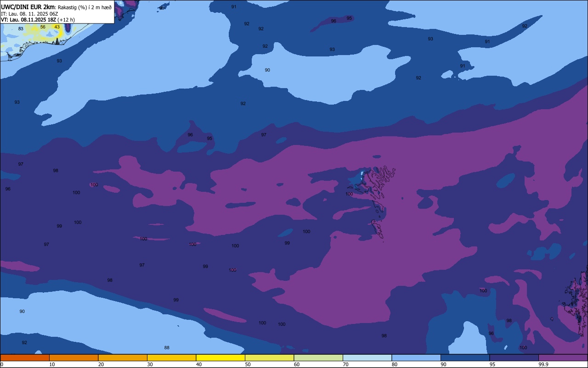This screenshot has width=588, height=368.
Task: Select the dark indigo 95–99.9 legend segment
Action: click(x=514, y=357)
